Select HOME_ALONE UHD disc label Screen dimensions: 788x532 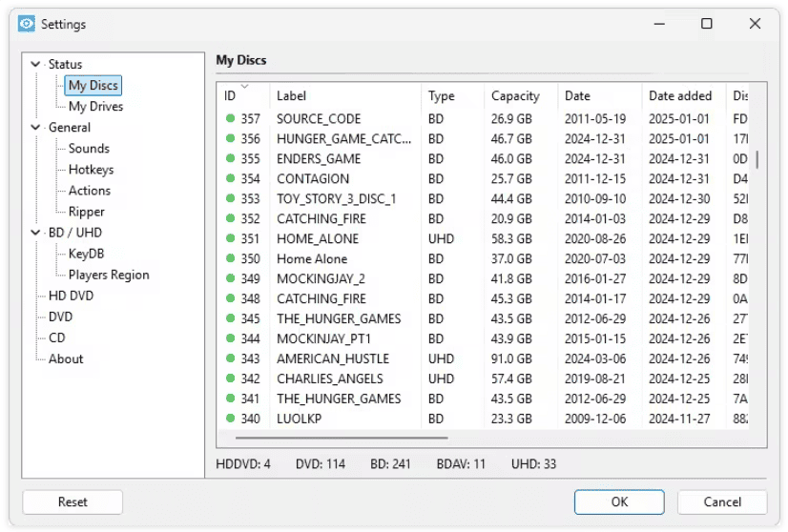click(318, 238)
